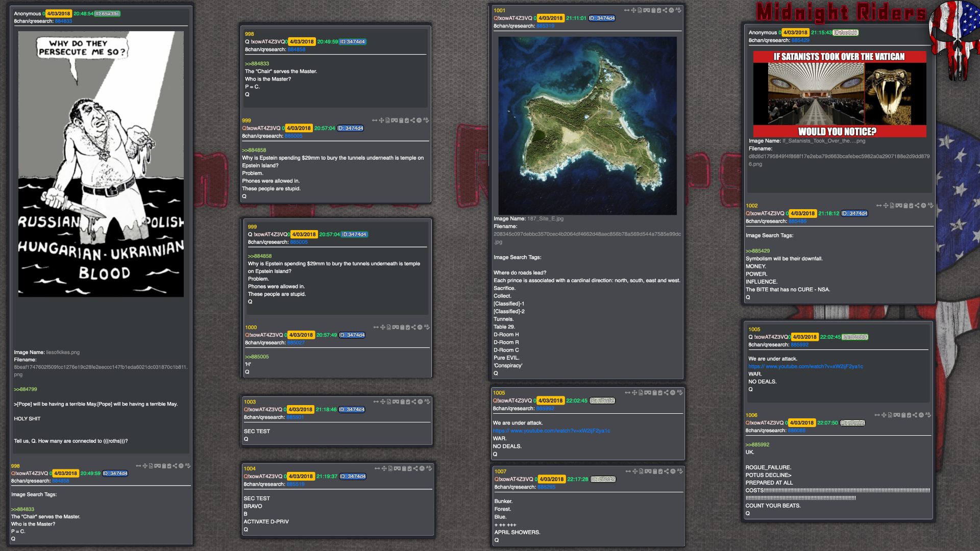Image resolution: width=980 pixels, height=551 pixels.
Task: Click the image name 187_Site_E.jpg
Action: [x=545, y=219]
